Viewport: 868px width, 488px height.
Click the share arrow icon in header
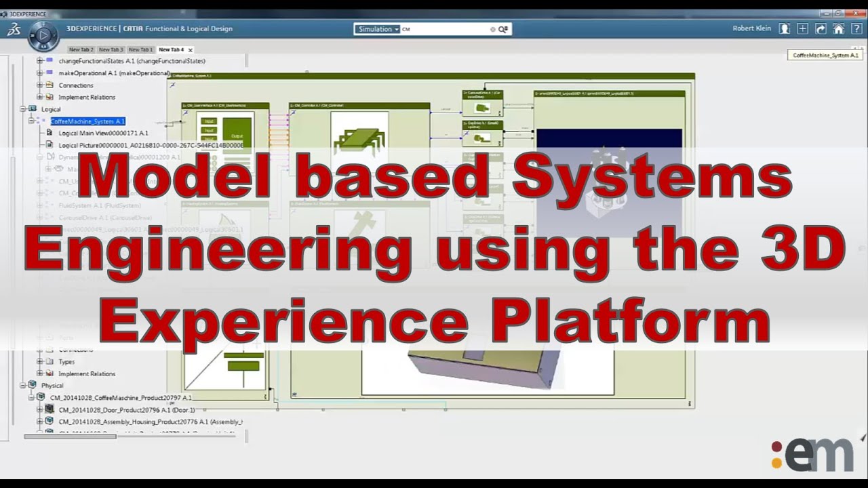[821, 28]
